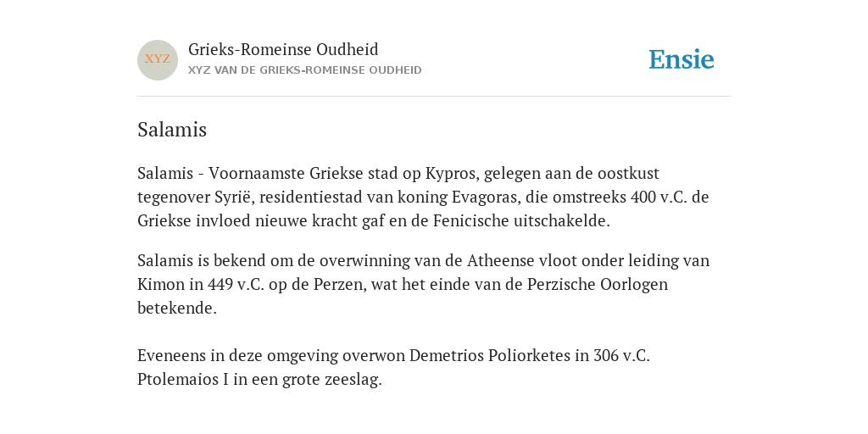Viewport: 868px width, 434px height.
Task: Click the horizontal divider under the header
Action: point(434,97)
